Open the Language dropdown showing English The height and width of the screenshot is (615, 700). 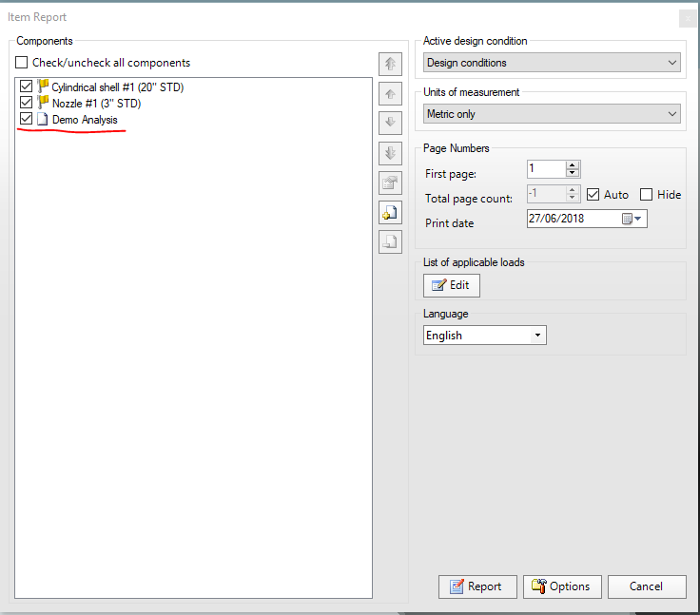[485, 336]
